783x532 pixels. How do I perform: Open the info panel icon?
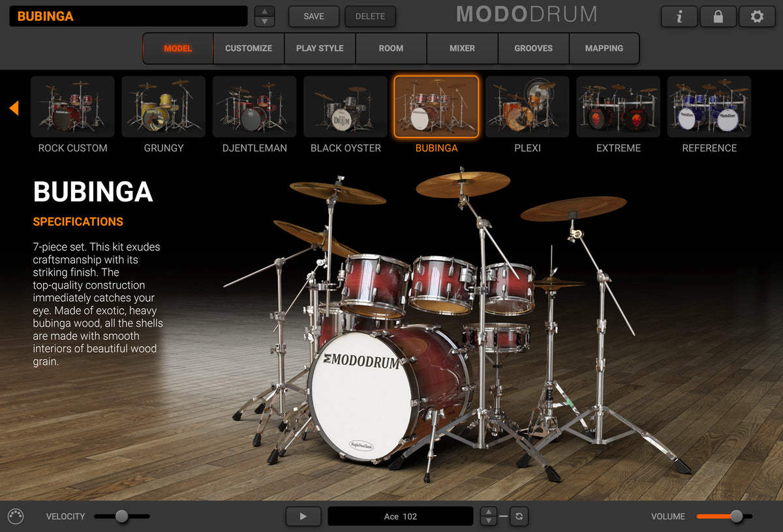(679, 16)
